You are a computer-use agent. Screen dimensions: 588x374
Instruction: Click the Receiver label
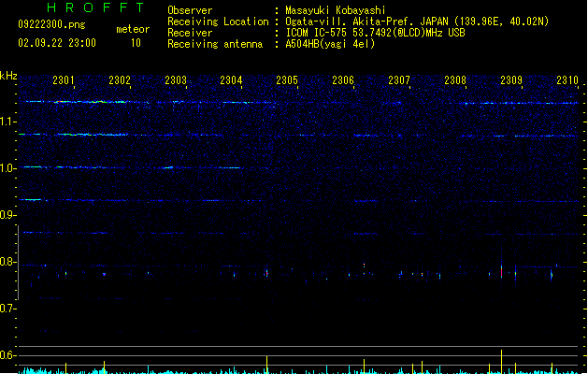tap(190, 33)
